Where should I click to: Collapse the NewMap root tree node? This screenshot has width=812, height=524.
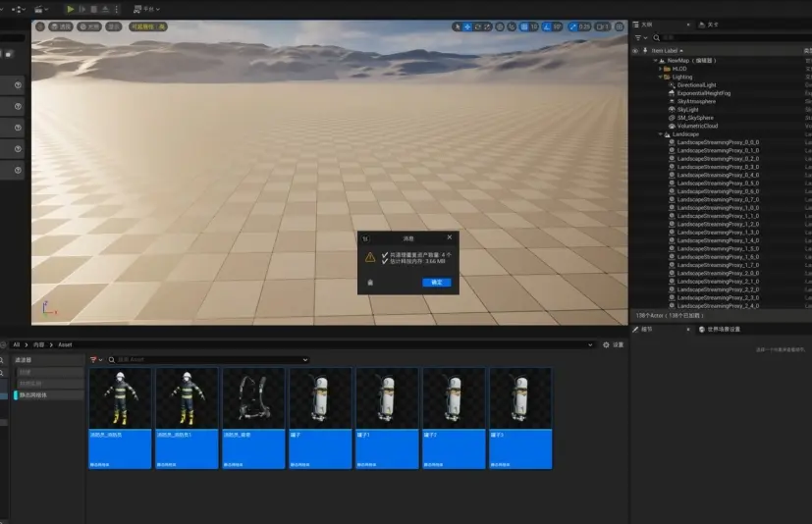tap(656, 61)
